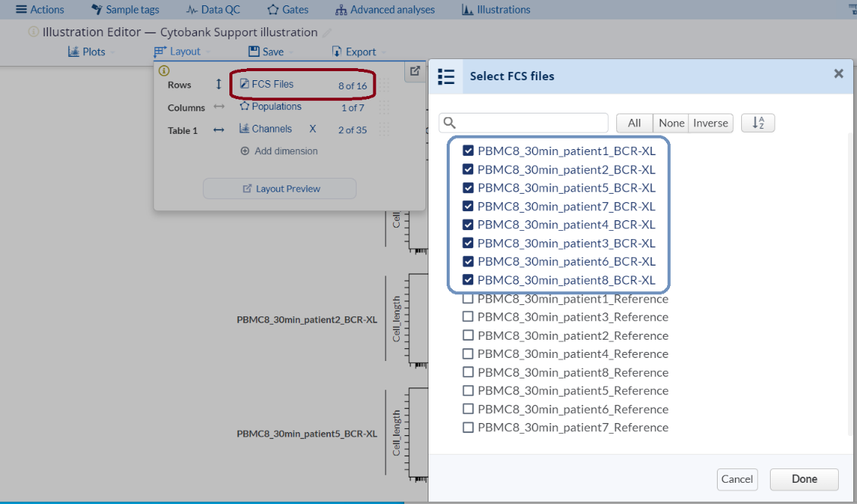Image resolution: width=857 pixels, height=504 pixels.
Task: Click the Inverse selection button
Action: point(710,123)
